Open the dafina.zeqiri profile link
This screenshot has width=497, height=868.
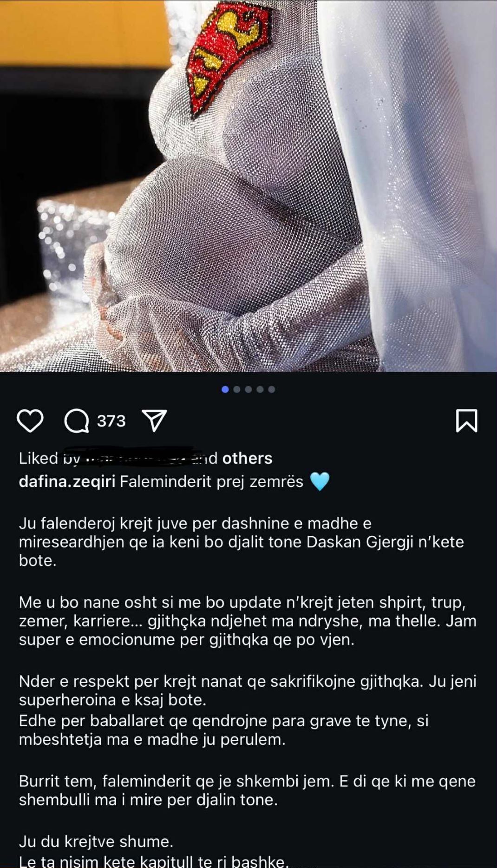tap(67, 481)
